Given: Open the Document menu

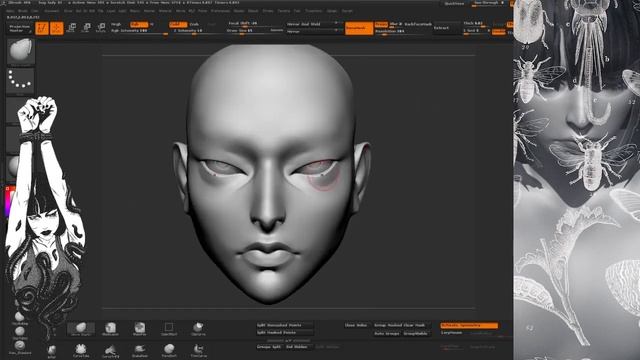Looking at the screenshot, I should click(51, 11).
